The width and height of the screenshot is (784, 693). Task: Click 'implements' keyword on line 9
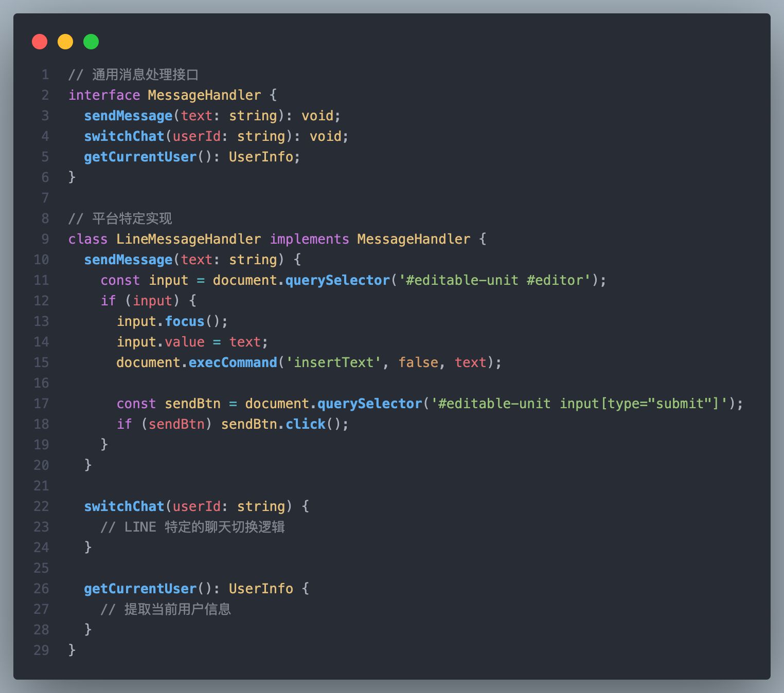[x=310, y=239]
